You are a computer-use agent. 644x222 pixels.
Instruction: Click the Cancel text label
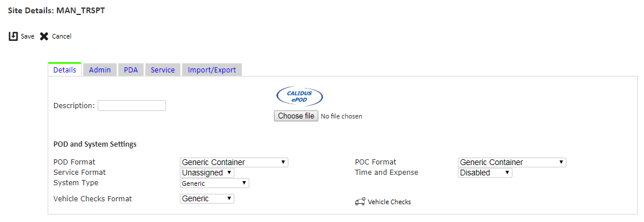coord(61,36)
